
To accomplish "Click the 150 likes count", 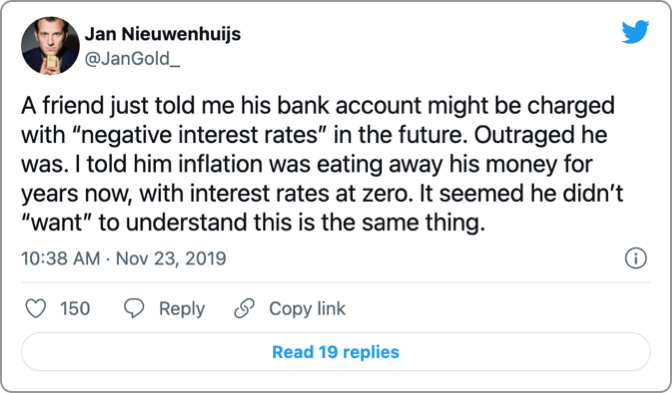I will [75, 309].
